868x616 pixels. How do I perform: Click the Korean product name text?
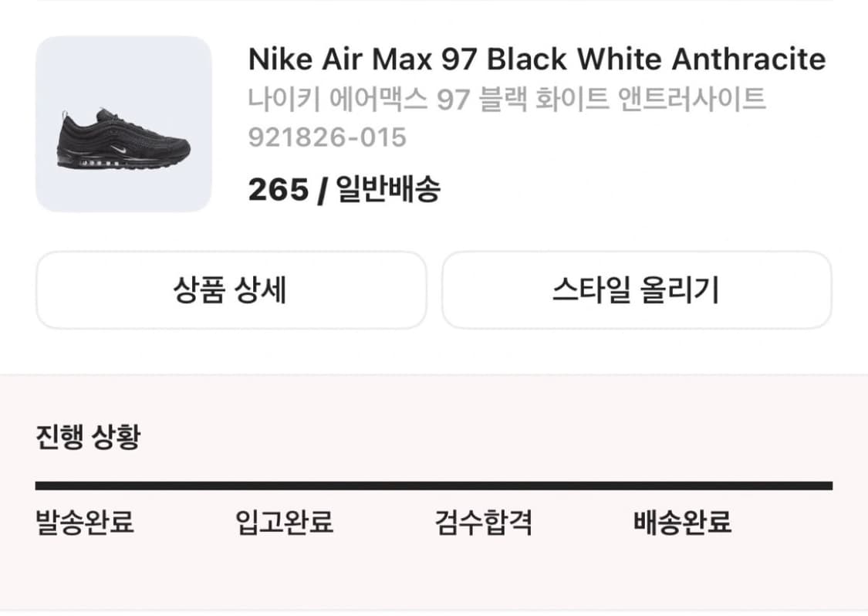click(505, 96)
